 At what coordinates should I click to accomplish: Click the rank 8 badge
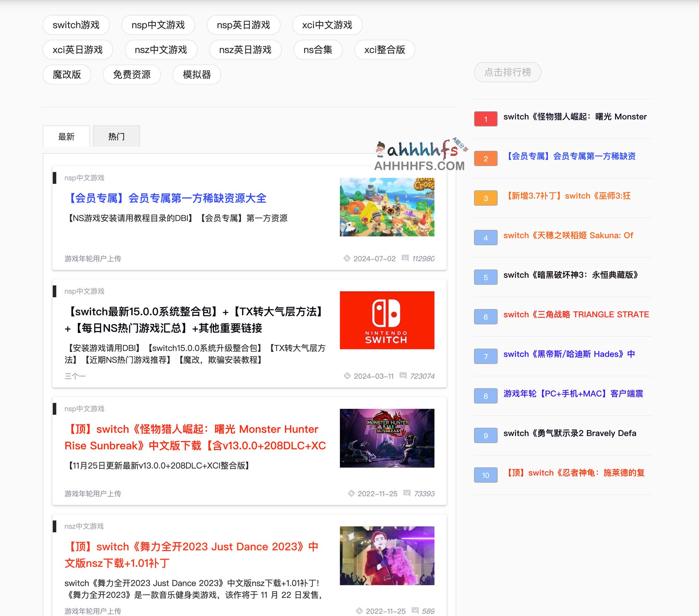tap(486, 396)
